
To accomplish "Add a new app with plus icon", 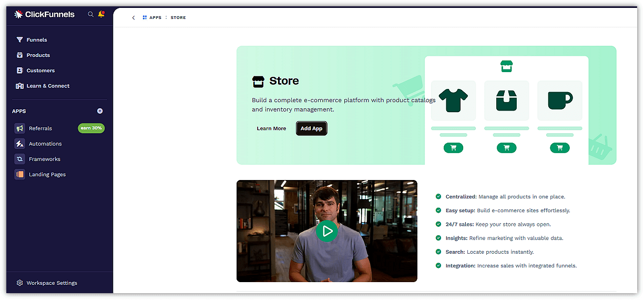I will click(100, 111).
